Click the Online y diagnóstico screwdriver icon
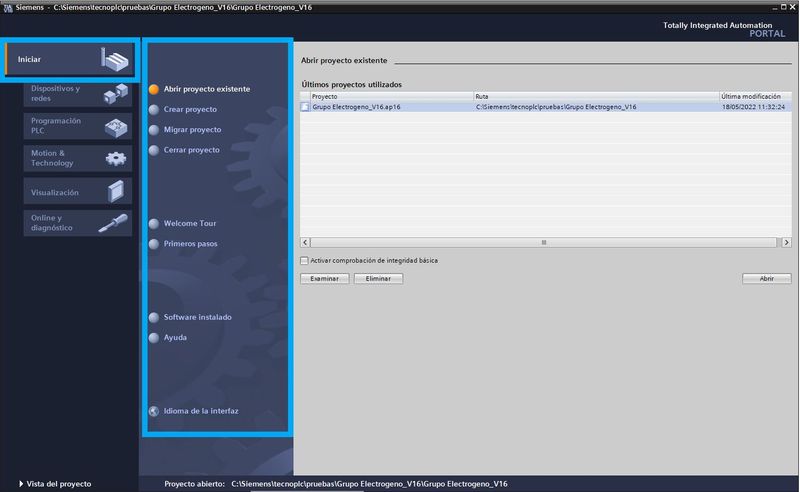 [x=113, y=223]
